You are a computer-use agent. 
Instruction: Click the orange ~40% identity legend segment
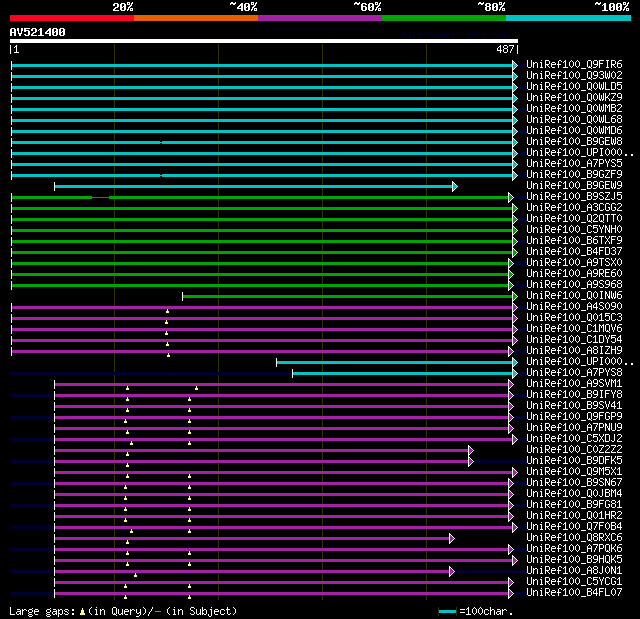click(196, 18)
